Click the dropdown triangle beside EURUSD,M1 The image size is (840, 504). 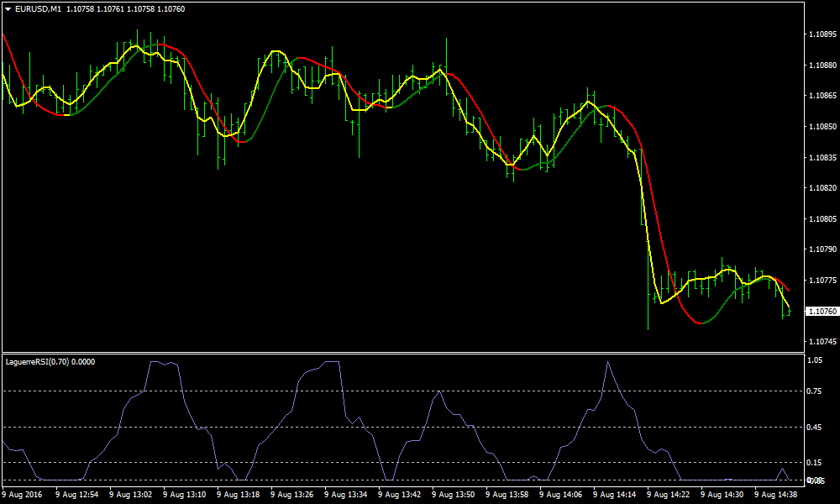click(x=8, y=9)
